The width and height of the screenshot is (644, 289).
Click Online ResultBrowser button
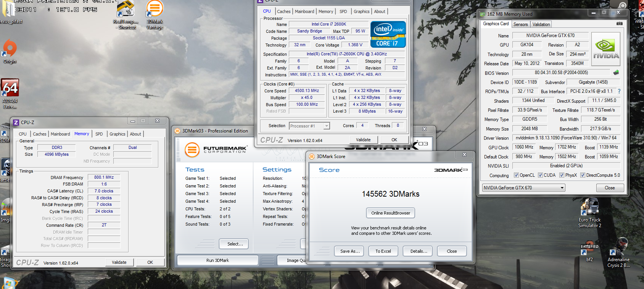pos(391,213)
